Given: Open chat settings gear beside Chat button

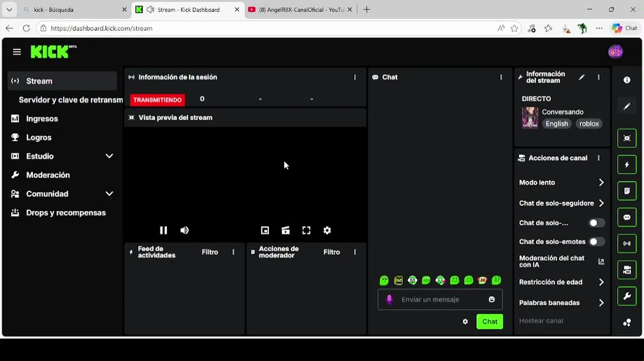Looking at the screenshot, I should (465, 321).
